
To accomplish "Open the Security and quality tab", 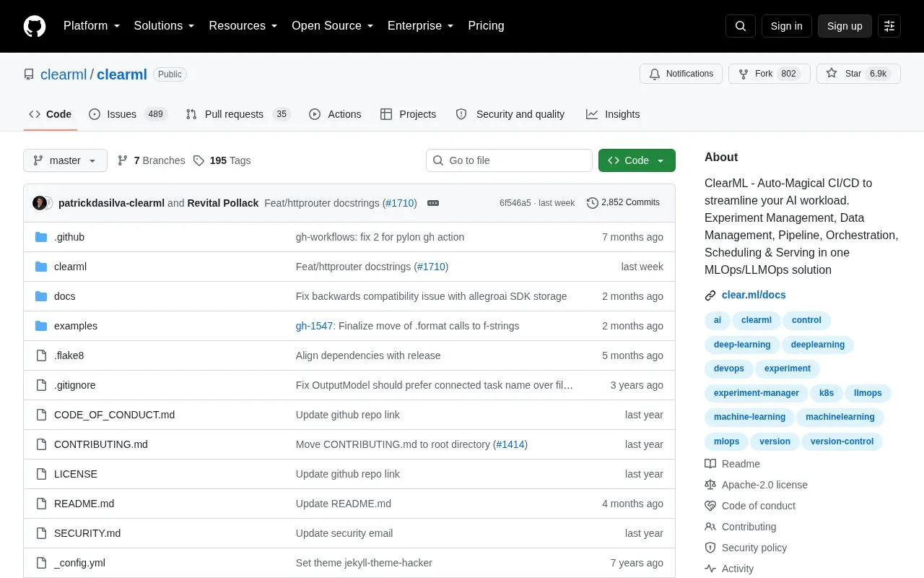I will (510, 114).
